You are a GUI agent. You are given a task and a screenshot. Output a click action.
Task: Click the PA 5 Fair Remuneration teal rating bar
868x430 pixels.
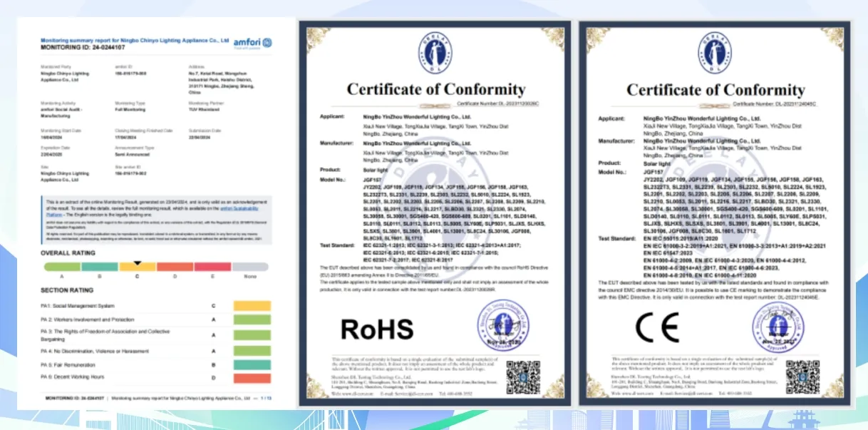click(x=251, y=364)
